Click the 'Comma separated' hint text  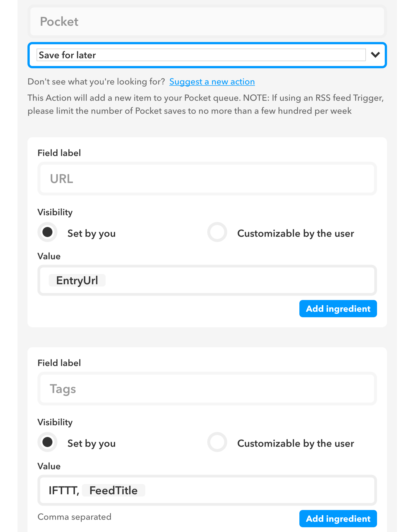pos(74,517)
